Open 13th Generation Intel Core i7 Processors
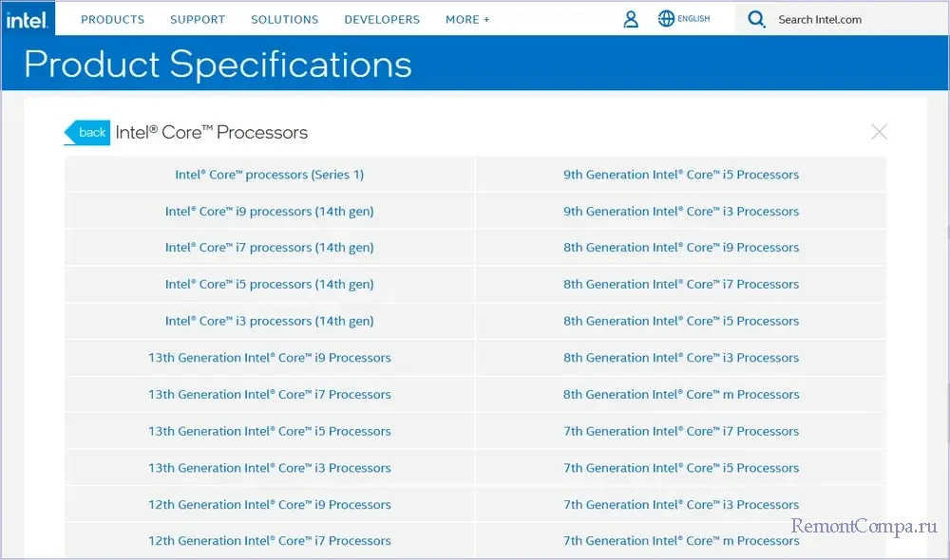The height and width of the screenshot is (560, 950). point(269,395)
